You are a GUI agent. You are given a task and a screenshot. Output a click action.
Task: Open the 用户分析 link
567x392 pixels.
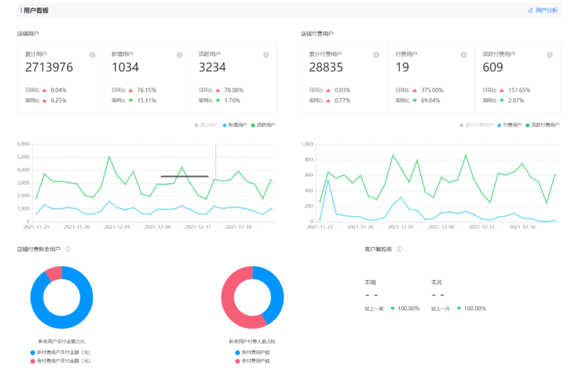pos(546,10)
